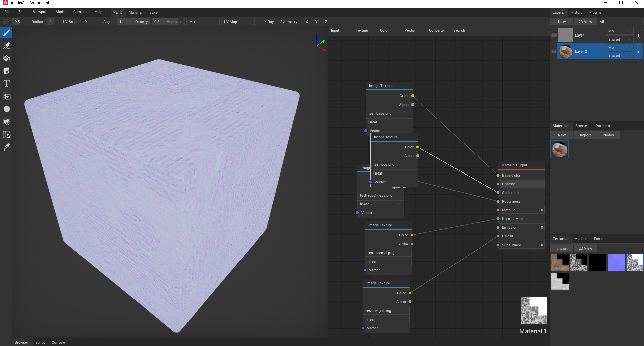Import a texture in the Textures panel
This screenshot has height=346, width=644.
click(x=561, y=248)
